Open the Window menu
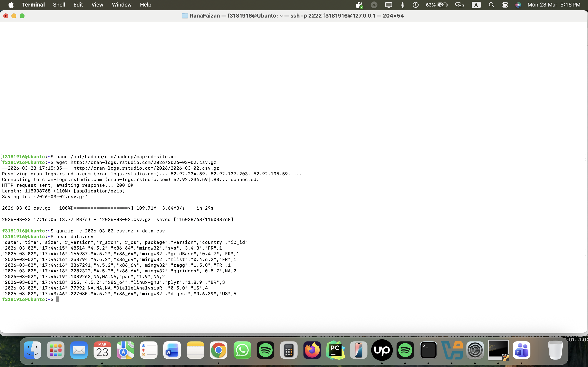Viewport: 588px width, 367px height. 121,5
